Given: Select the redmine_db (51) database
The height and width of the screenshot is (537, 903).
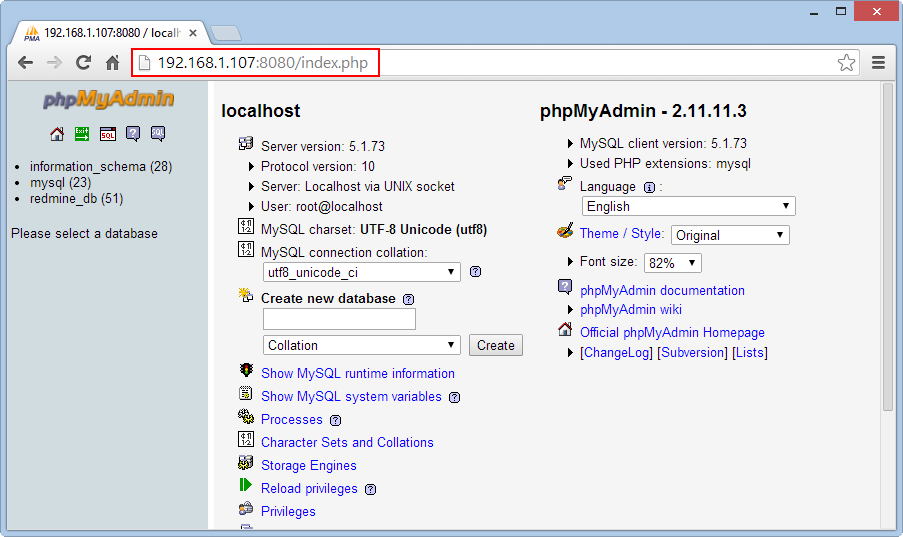Looking at the screenshot, I should 77,199.
